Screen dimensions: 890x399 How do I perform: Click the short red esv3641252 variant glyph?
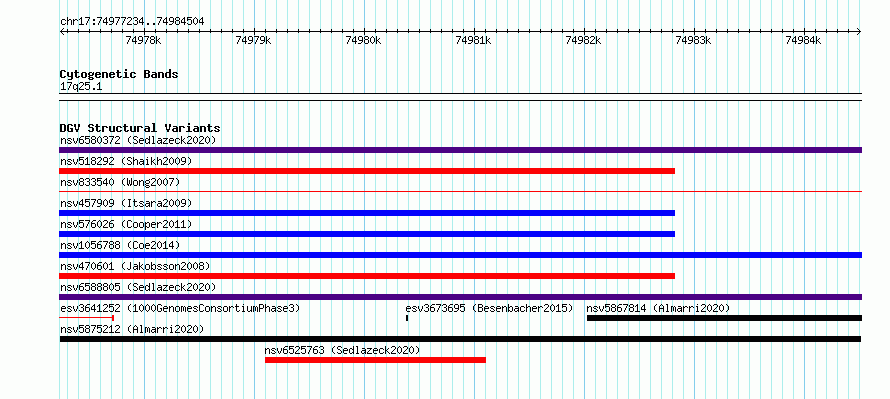click(87, 318)
